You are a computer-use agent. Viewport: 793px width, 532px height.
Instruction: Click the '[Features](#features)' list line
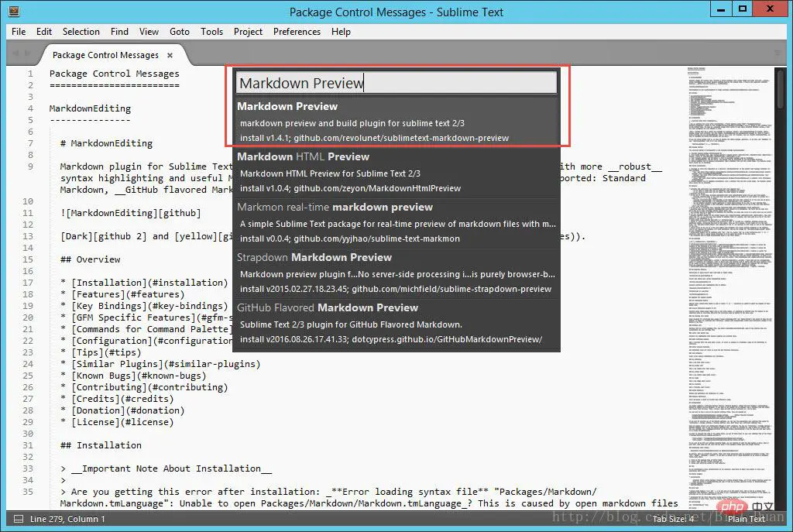122,295
